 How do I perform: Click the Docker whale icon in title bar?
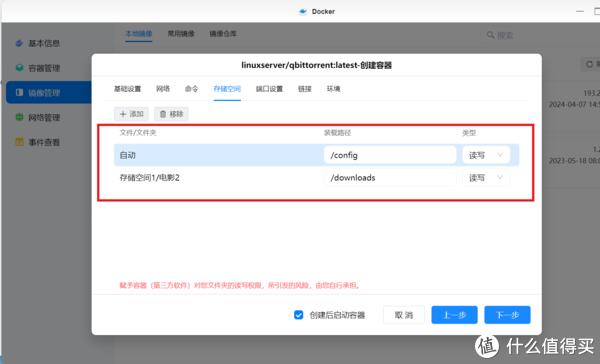coord(303,11)
